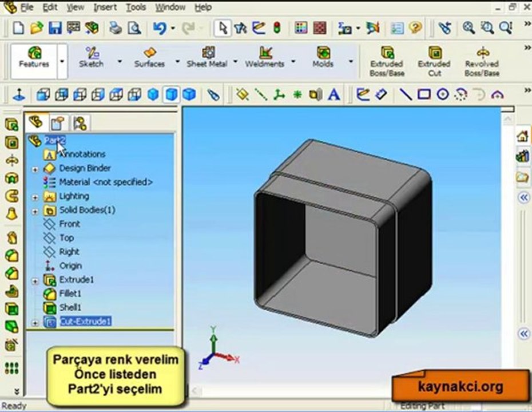Switch to first wireframe view cube
Image resolution: width=532 pixels, height=412 pixels.
pyautogui.click(x=43, y=94)
